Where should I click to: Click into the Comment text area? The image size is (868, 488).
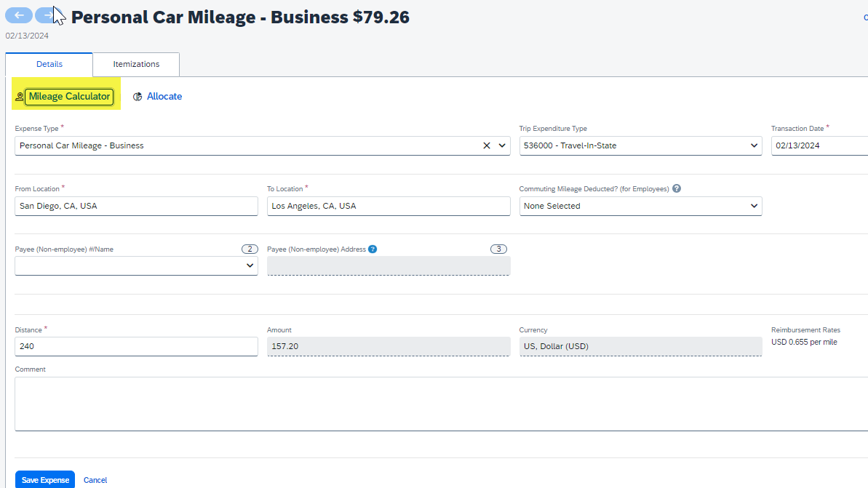coord(437,404)
